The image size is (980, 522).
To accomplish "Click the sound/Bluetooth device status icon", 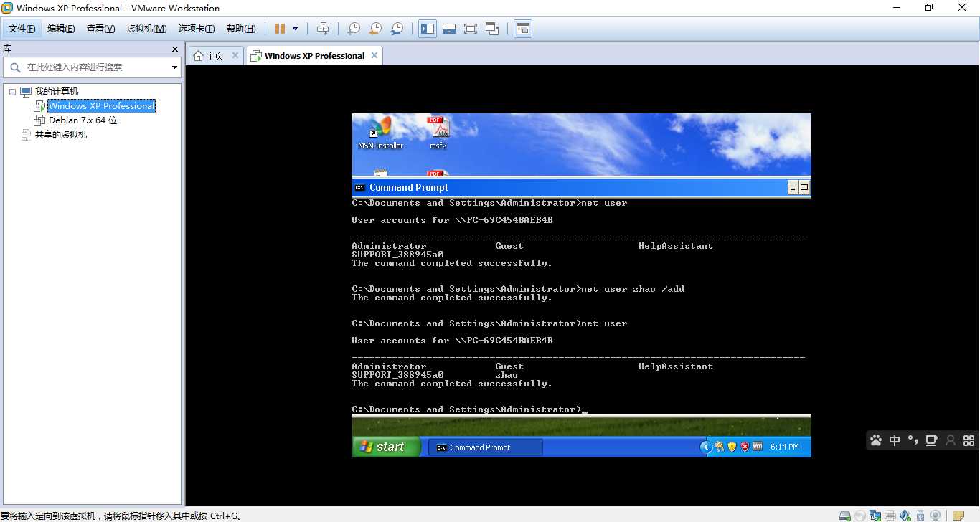I will coord(905,515).
